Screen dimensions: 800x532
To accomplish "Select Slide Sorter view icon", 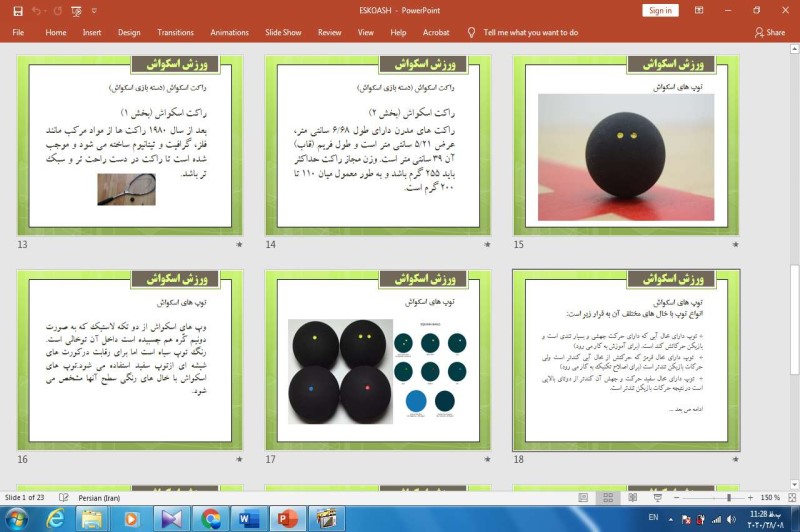I will (606, 497).
